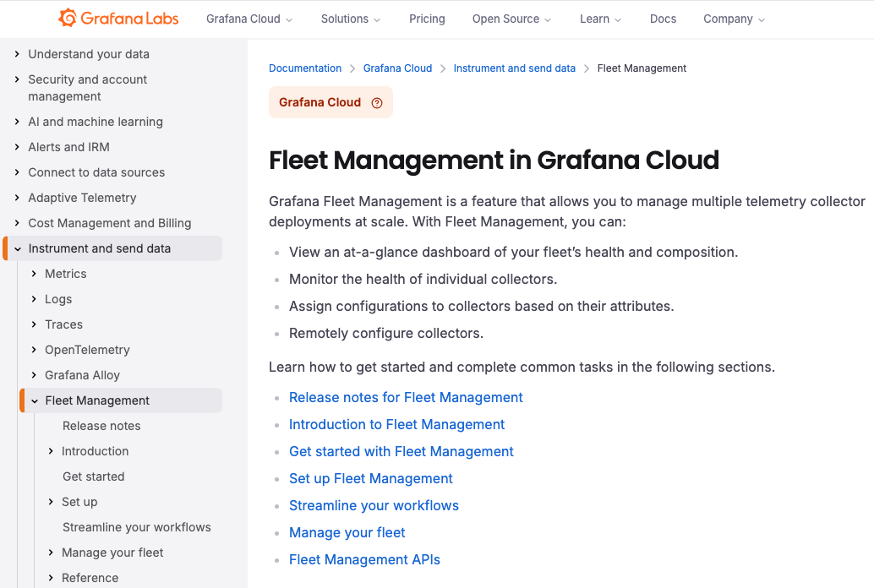874x588 pixels.
Task: Select Fleet Management in the sidebar
Action: point(97,400)
